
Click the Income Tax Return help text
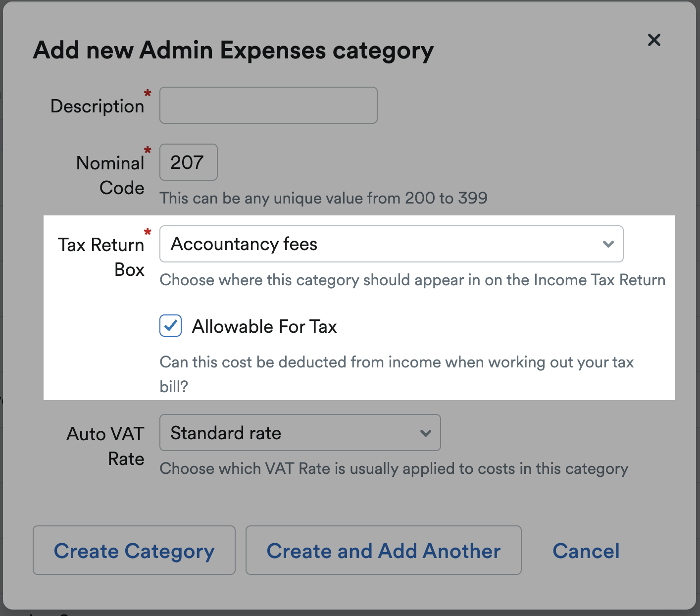412,280
